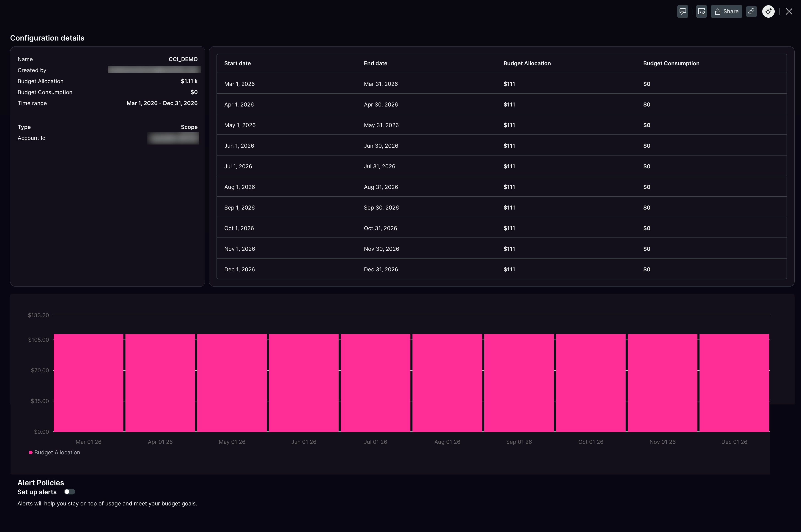This screenshot has width=801, height=532.
Task: Open the AI sparkle assistant icon
Action: click(x=768, y=11)
